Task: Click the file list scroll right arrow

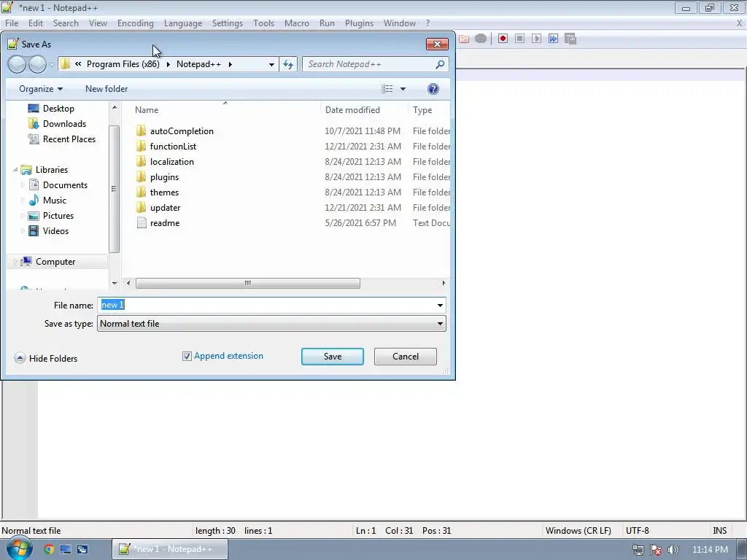Action: 444,284
